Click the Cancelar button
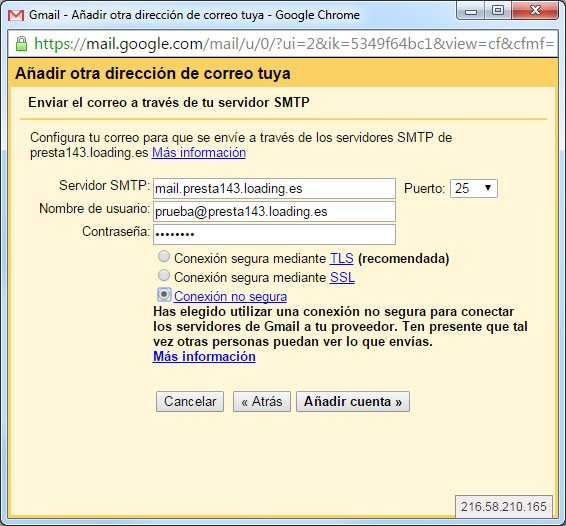 click(x=190, y=401)
